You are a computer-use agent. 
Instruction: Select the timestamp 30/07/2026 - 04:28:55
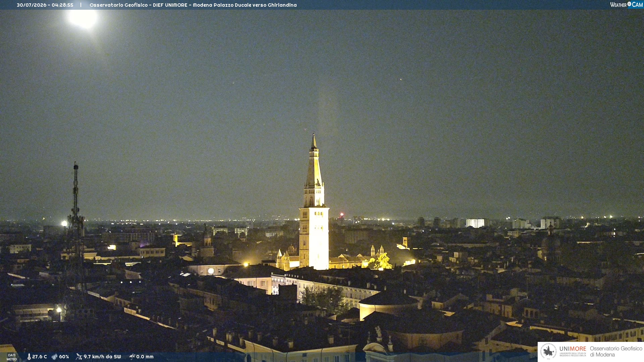click(45, 5)
